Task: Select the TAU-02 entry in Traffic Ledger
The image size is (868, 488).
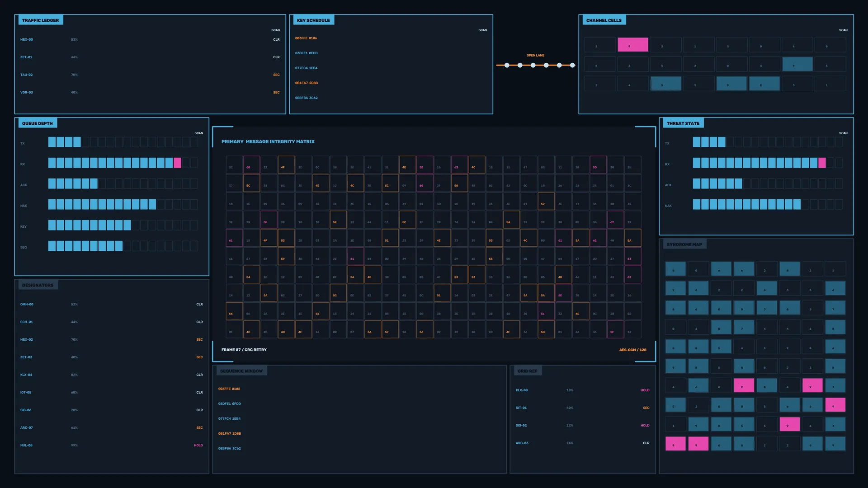Action: pos(150,75)
